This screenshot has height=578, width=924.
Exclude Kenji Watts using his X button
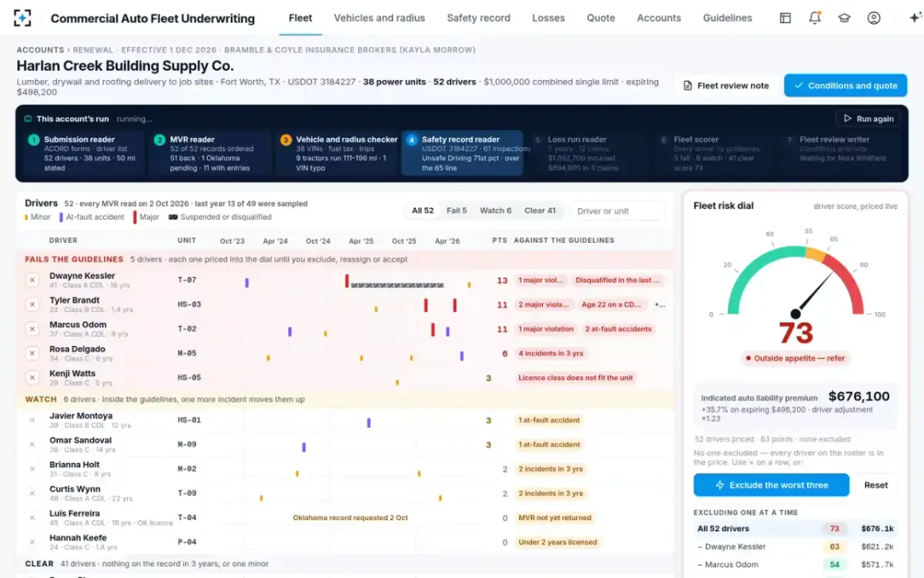(x=32, y=378)
